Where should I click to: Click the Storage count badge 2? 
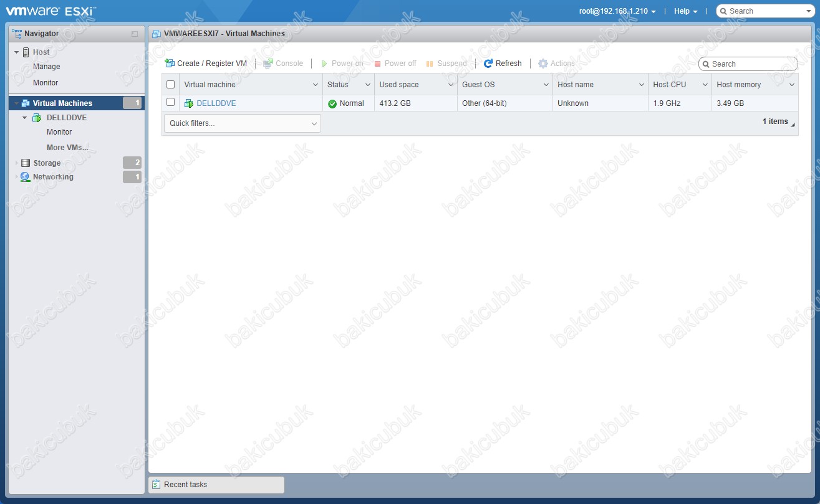(x=132, y=163)
